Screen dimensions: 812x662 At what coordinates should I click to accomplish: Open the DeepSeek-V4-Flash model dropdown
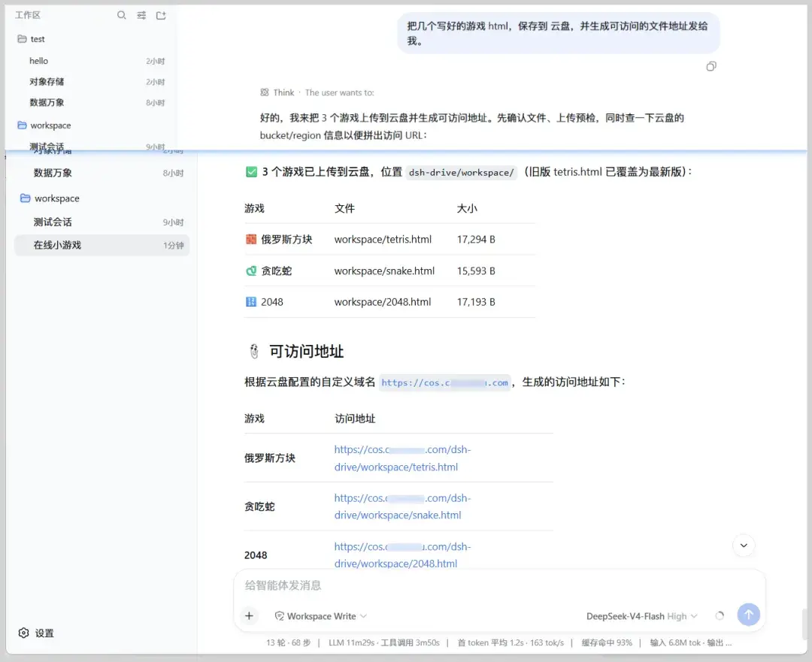coord(641,616)
